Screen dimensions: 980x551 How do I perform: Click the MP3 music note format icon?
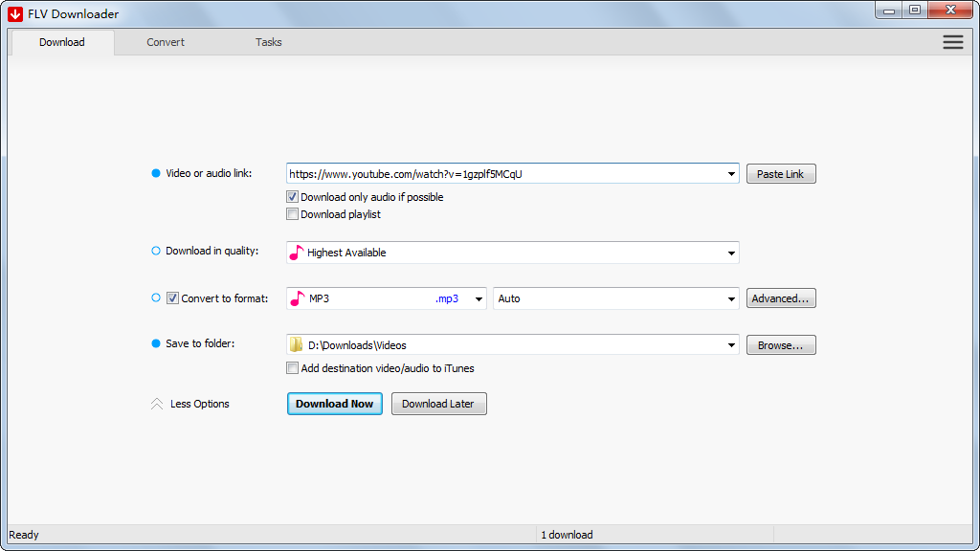(297, 298)
